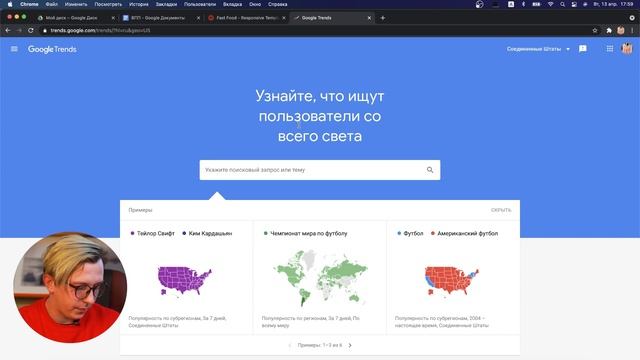
Task: Go to previous examples with left chevron
Action: pos(289,345)
